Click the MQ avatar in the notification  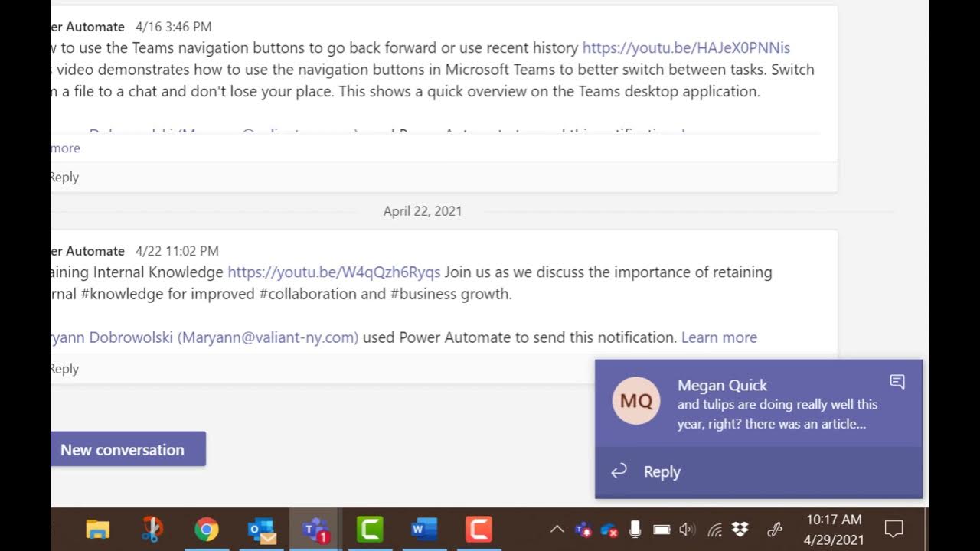[x=636, y=400]
